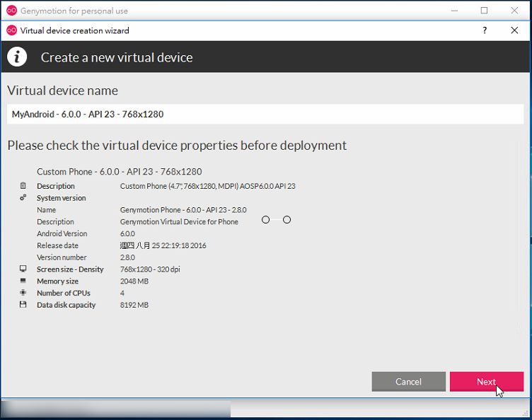This screenshot has height=420, width=532.
Task: Click the 'Release date' label
Action: click(x=57, y=246)
